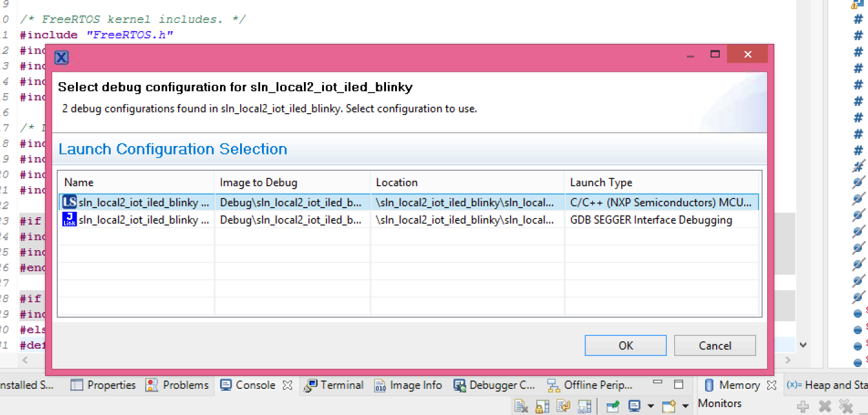
Task: Cancel the debug configuration selection
Action: pyautogui.click(x=715, y=345)
